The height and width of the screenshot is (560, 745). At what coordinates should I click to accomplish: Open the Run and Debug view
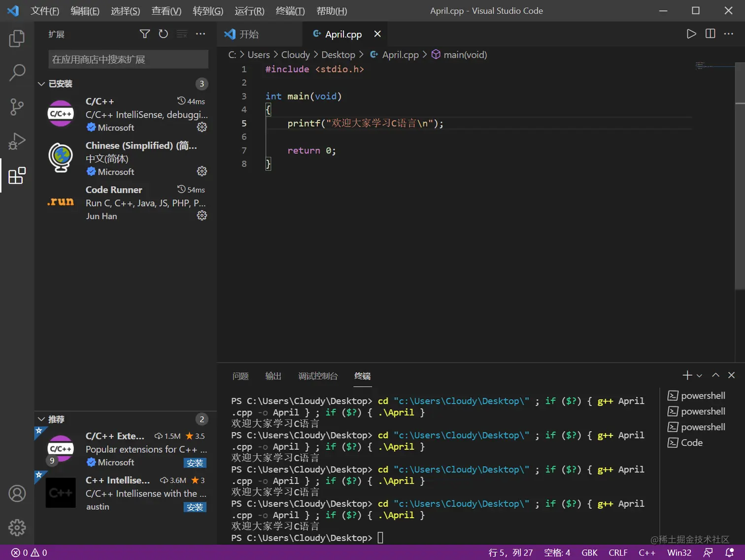point(17,141)
